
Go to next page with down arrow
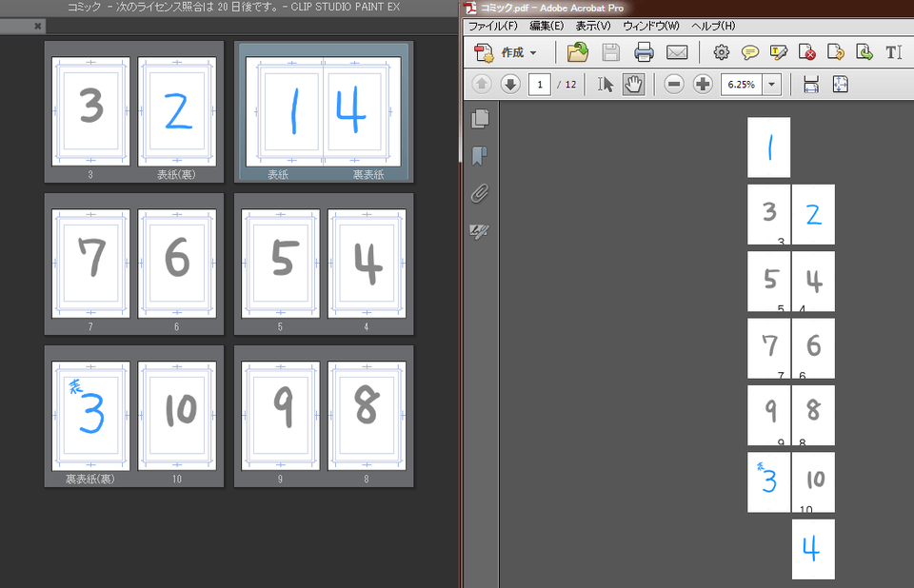pos(510,85)
